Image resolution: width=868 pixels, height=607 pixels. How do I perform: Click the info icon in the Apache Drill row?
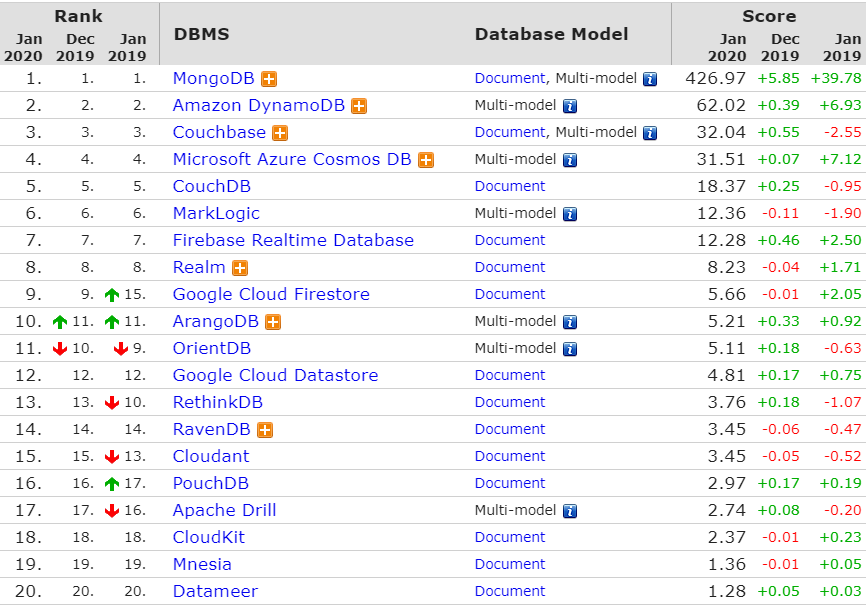coord(570,511)
